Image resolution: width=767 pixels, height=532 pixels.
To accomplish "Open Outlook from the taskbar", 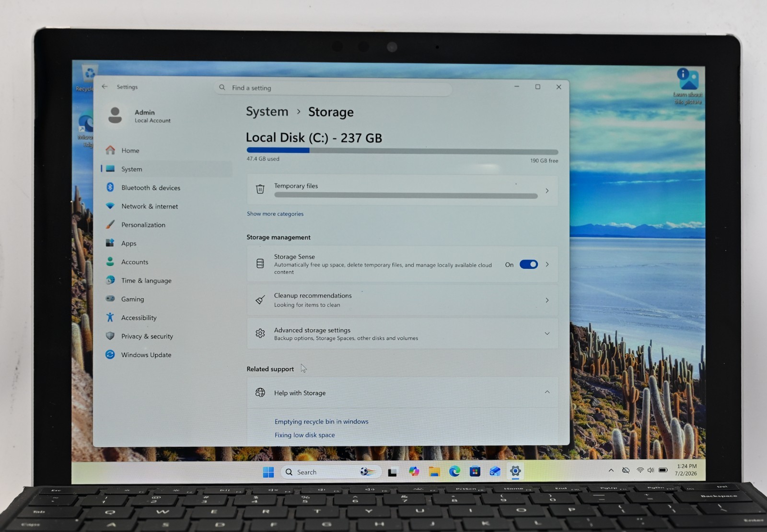I will (x=495, y=472).
